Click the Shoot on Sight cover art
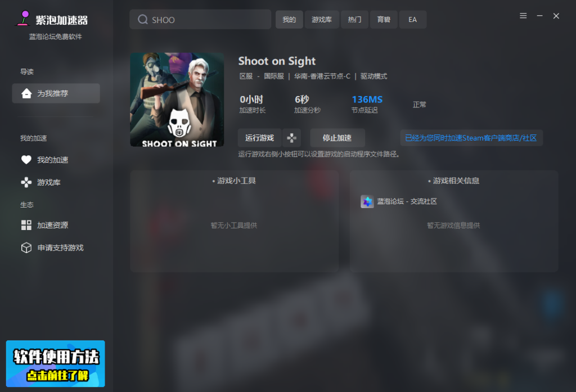Screen dimensions: 576x392 (177, 100)
